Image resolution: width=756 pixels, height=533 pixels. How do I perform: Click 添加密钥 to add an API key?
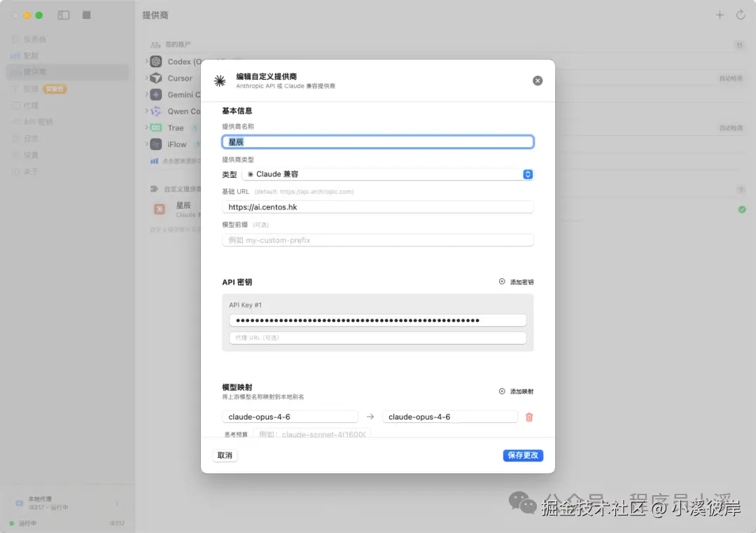516,282
